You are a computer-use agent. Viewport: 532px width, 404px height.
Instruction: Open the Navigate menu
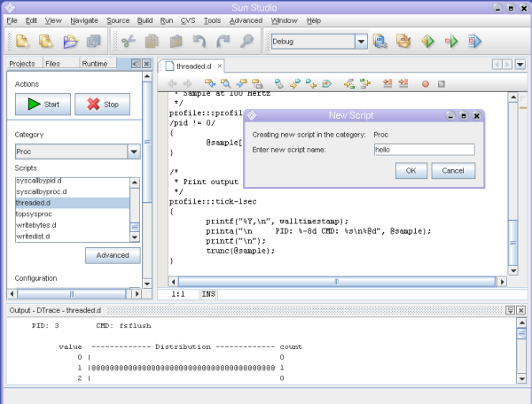pyautogui.click(x=84, y=20)
